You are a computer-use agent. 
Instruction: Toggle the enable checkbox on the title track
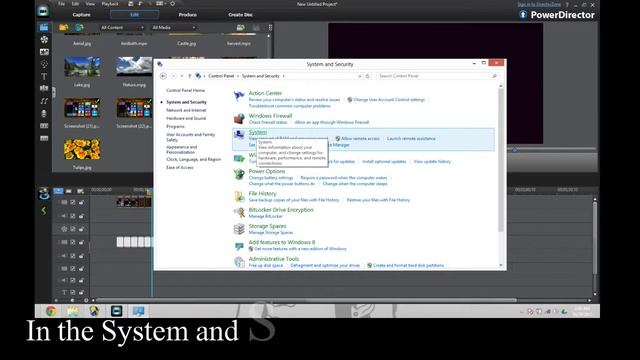point(73,292)
